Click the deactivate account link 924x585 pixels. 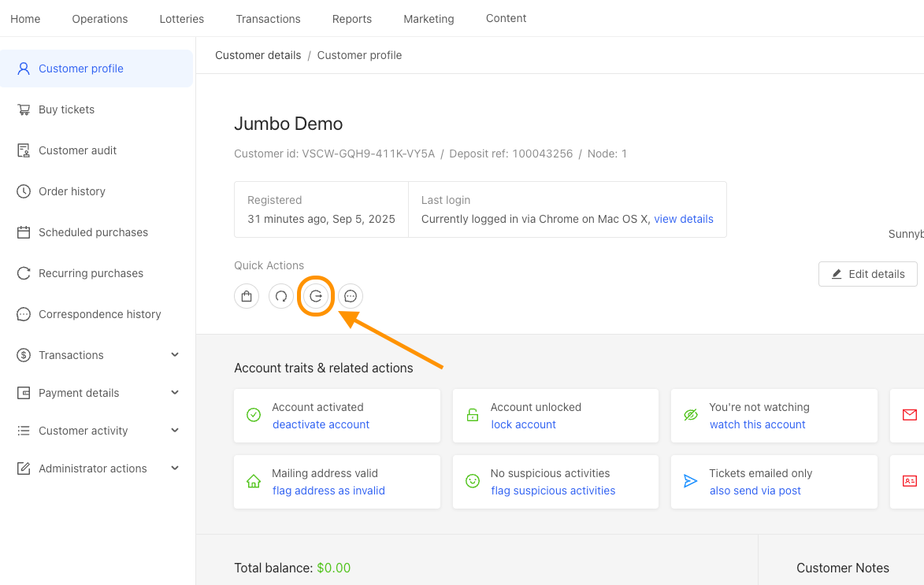pyautogui.click(x=321, y=424)
